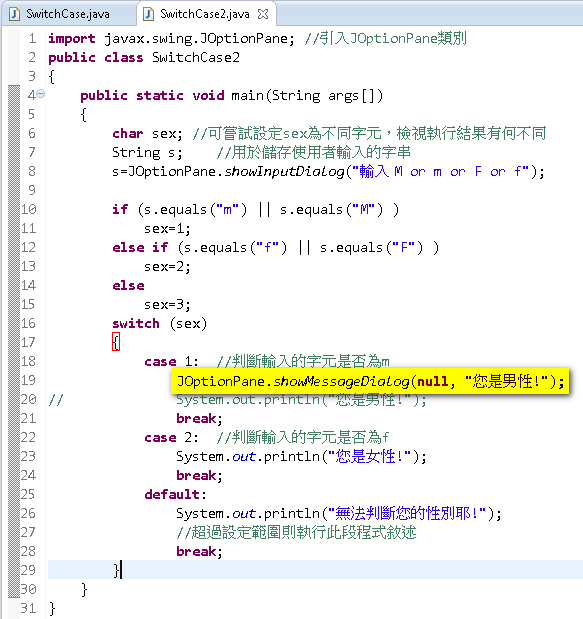Click the if condition with s.equals("m")
The height and width of the screenshot is (619, 583).
[256, 210]
